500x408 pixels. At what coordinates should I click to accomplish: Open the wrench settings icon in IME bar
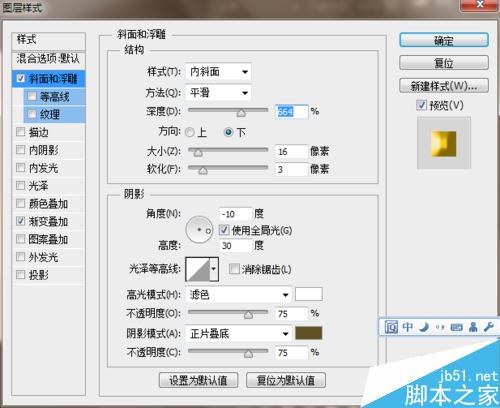[x=489, y=327]
